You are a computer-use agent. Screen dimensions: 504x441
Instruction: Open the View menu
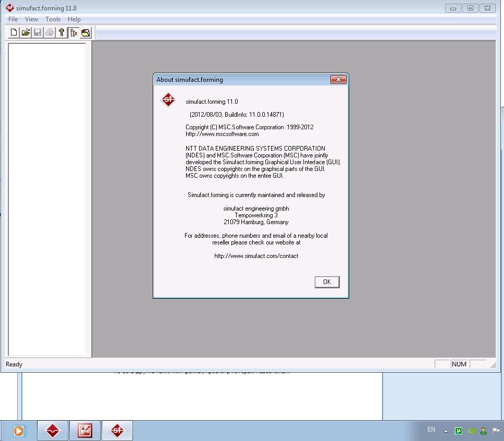pyautogui.click(x=31, y=19)
